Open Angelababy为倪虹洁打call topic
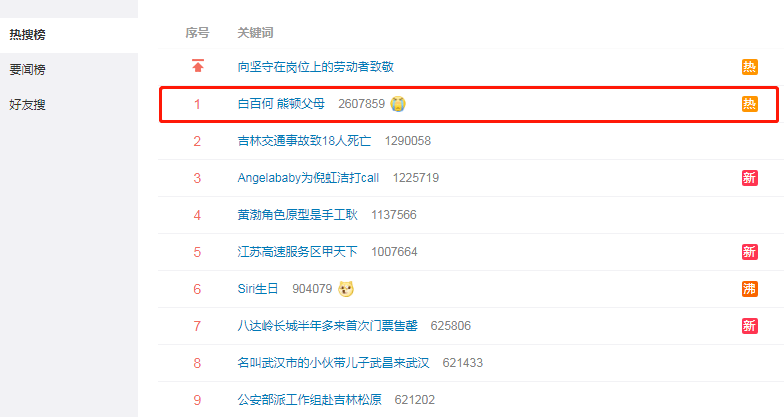 click(308, 178)
